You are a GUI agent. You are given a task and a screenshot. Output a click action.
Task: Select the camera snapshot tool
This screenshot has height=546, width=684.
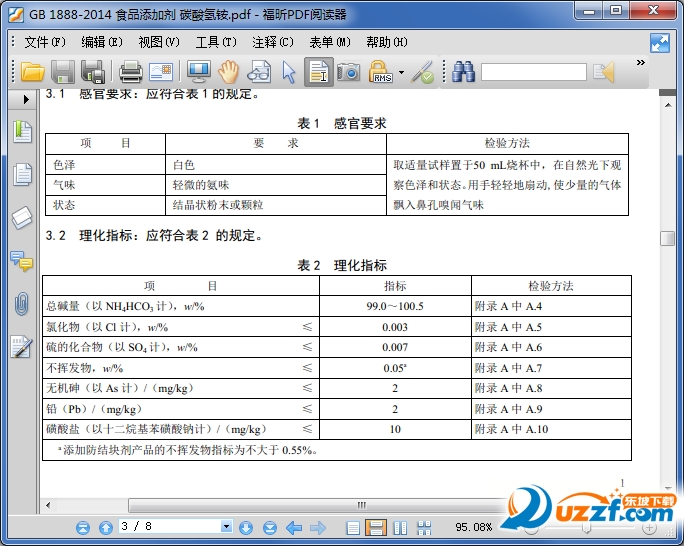348,72
